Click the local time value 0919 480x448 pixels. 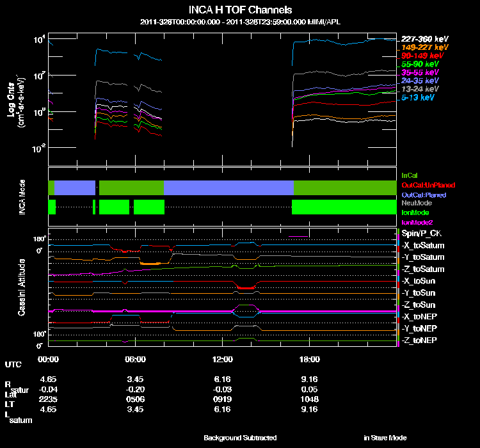point(222,399)
